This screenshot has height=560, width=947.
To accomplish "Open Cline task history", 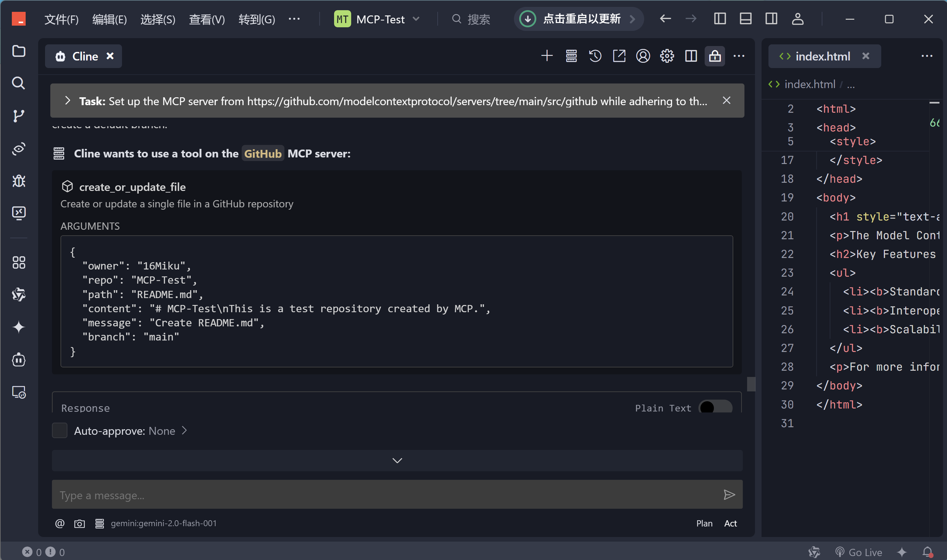I will click(595, 56).
